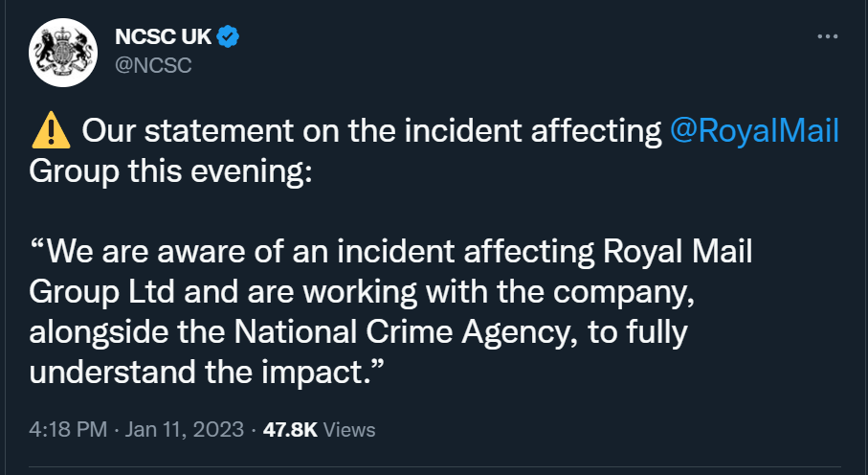Open the three-dot more options menu

pos(828,36)
